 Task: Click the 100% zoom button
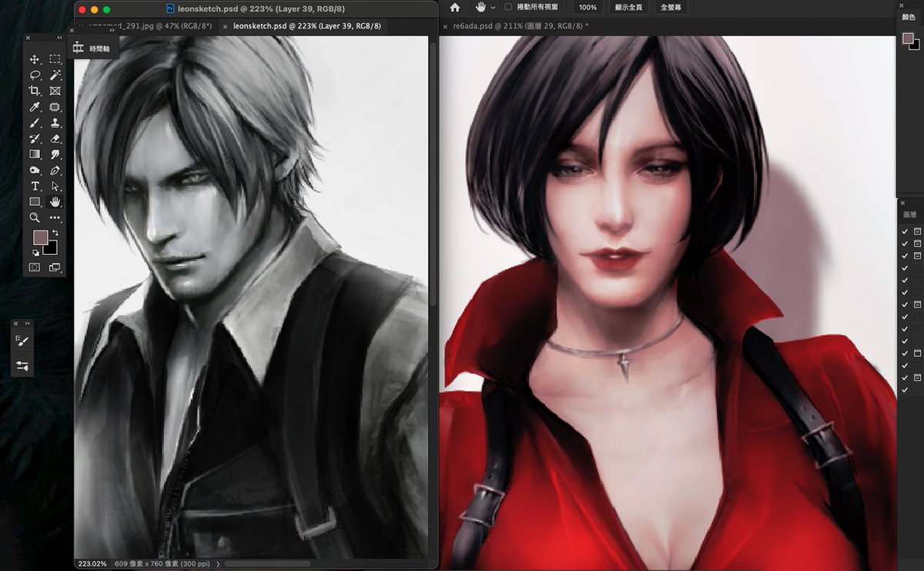click(588, 7)
